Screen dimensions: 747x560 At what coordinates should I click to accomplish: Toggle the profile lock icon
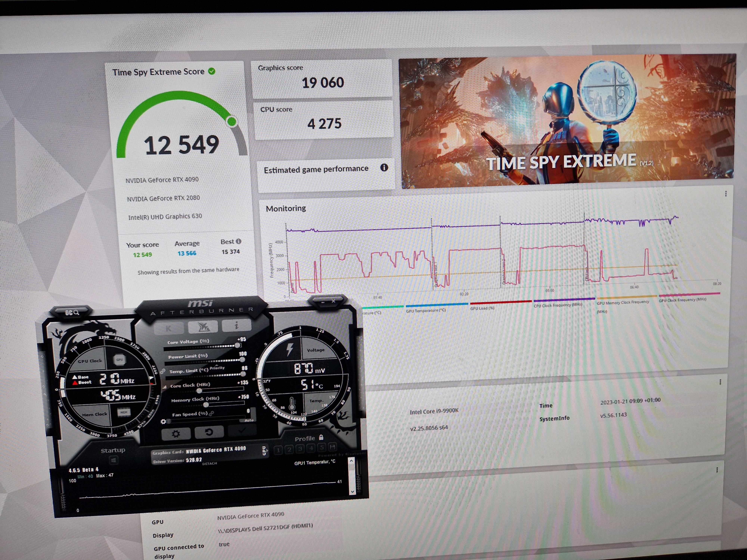321,438
